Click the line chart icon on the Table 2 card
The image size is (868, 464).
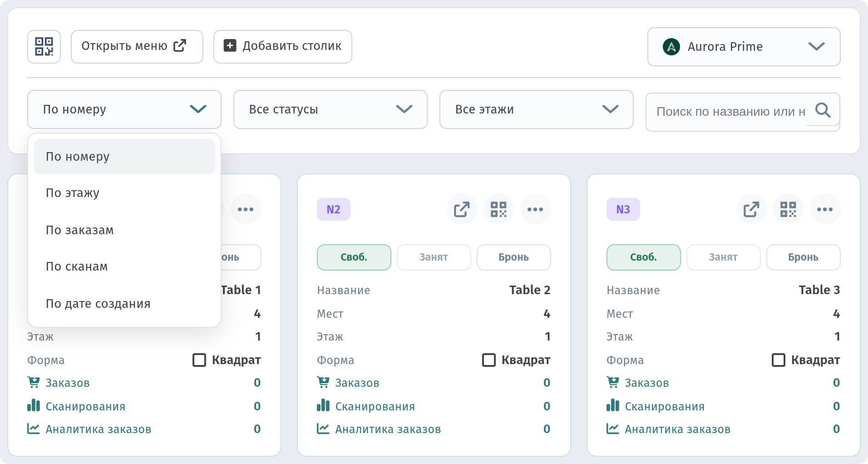323,429
